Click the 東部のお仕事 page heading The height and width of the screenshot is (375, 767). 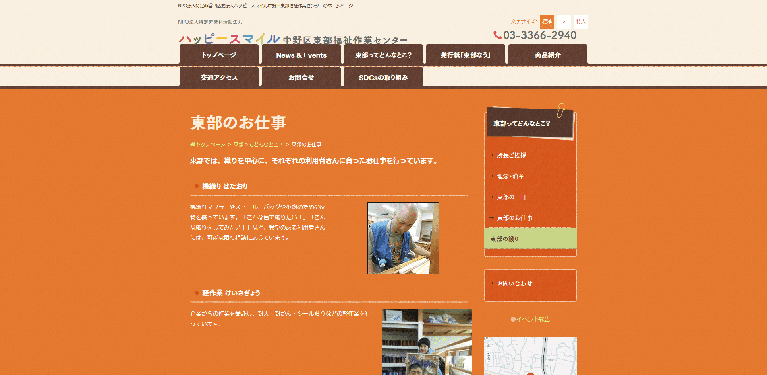[x=238, y=123]
